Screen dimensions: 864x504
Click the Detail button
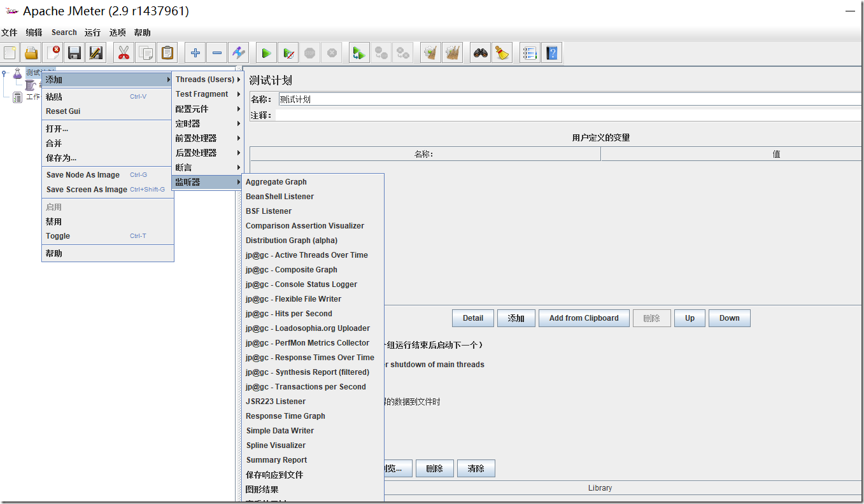point(473,318)
